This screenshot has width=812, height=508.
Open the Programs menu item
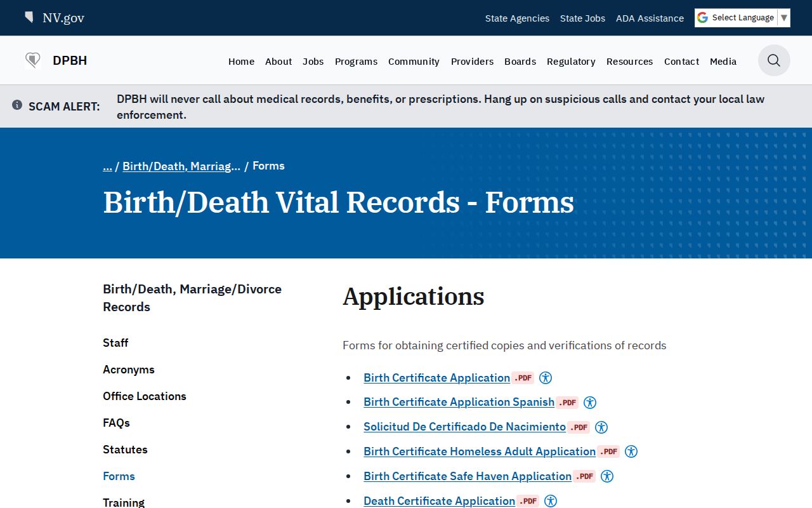coord(356,62)
